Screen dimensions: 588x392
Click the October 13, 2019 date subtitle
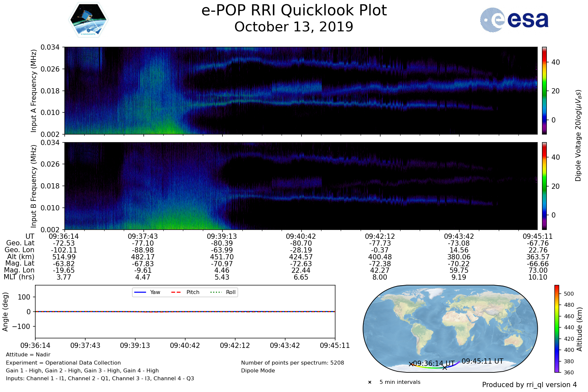click(294, 27)
